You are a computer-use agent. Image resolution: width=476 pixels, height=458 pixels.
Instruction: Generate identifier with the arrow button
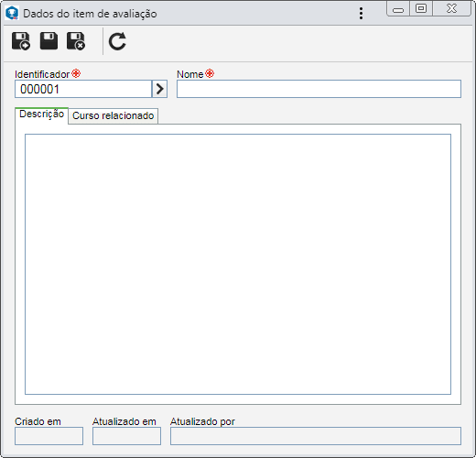coord(159,89)
